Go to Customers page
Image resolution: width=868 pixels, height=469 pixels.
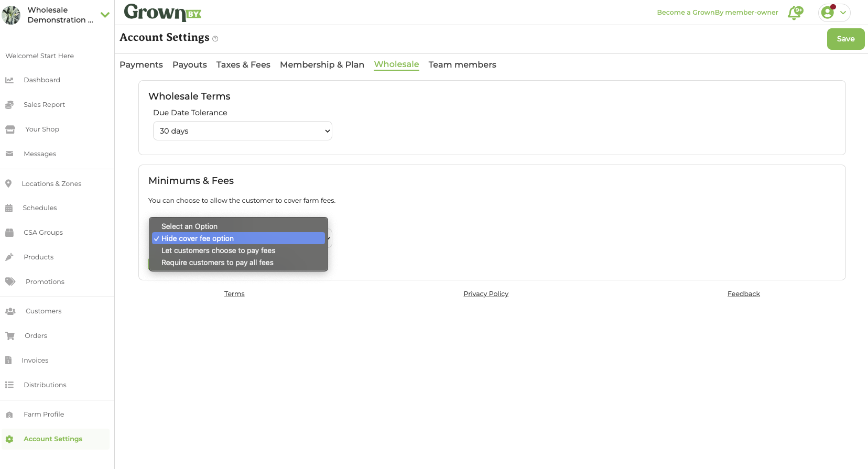(x=44, y=311)
